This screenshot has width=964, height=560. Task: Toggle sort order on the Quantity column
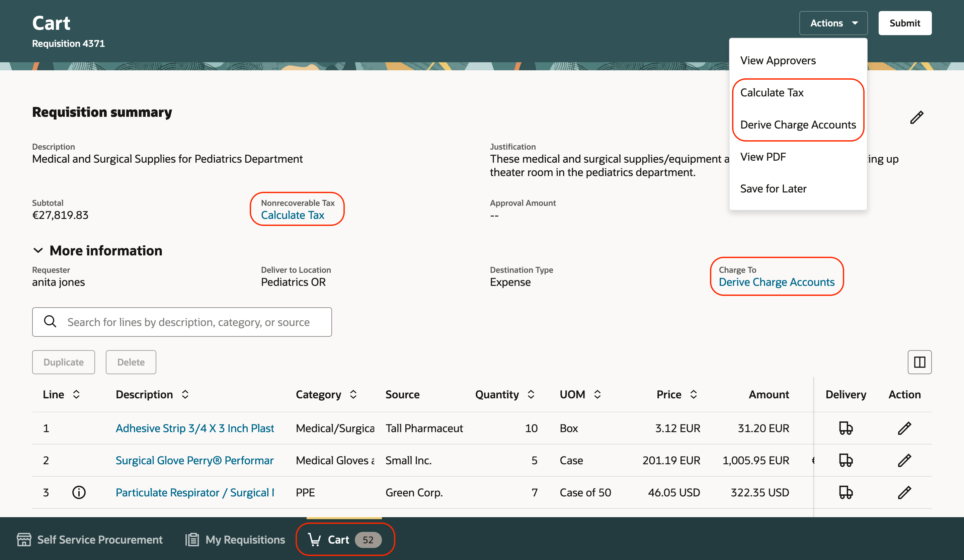click(531, 394)
